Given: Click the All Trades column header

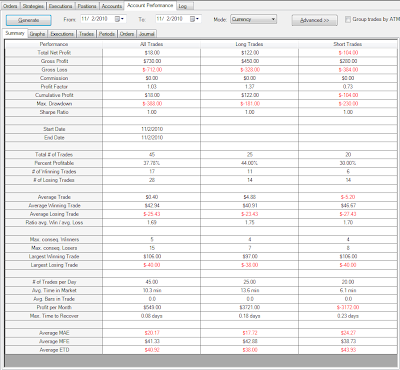Looking at the screenshot, I should point(152,44).
